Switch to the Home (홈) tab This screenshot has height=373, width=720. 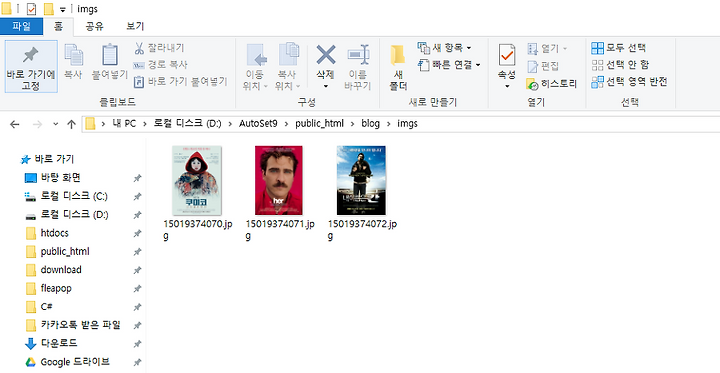pyautogui.click(x=58, y=26)
